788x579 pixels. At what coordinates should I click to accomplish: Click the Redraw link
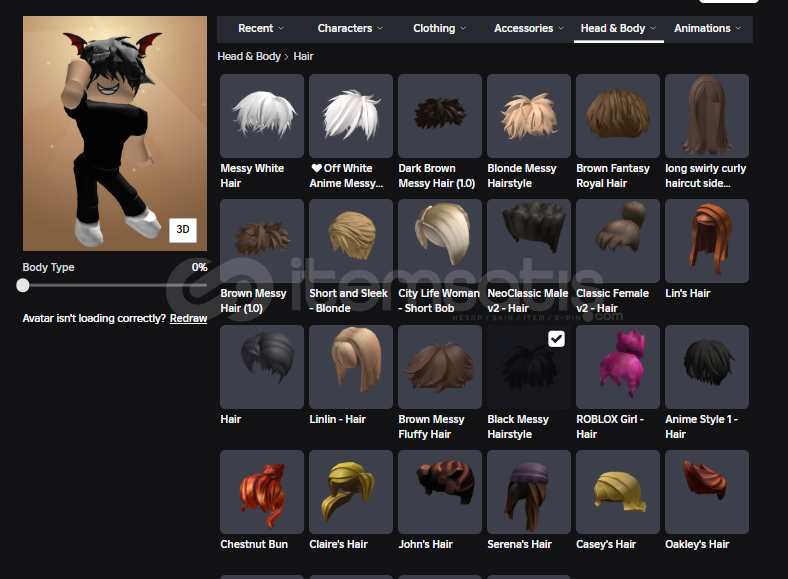click(x=188, y=319)
